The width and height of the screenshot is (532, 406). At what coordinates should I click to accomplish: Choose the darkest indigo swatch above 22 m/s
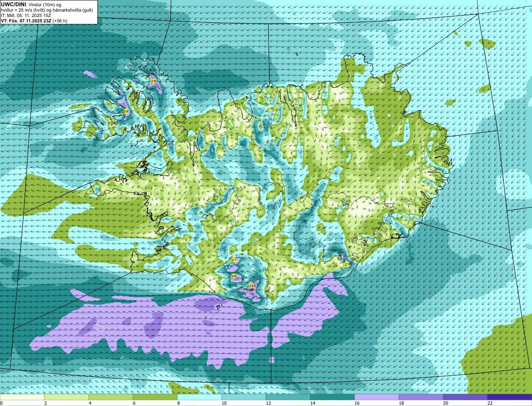510,397
